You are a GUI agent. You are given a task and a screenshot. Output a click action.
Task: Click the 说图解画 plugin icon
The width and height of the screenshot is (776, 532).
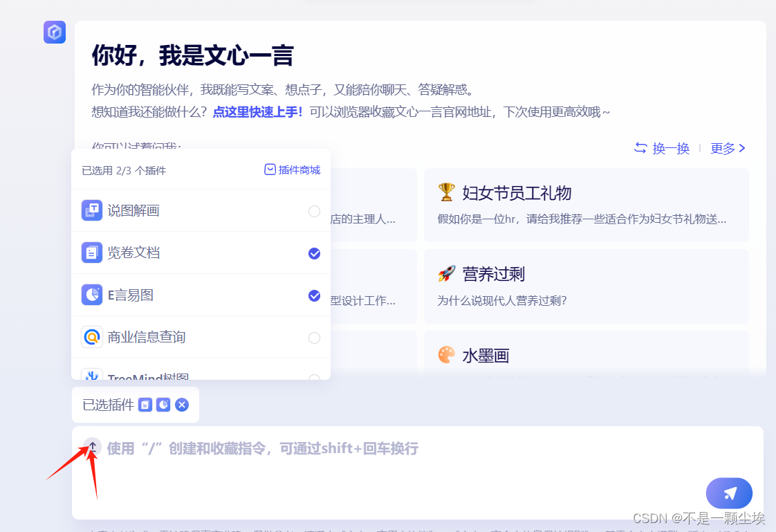point(92,210)
